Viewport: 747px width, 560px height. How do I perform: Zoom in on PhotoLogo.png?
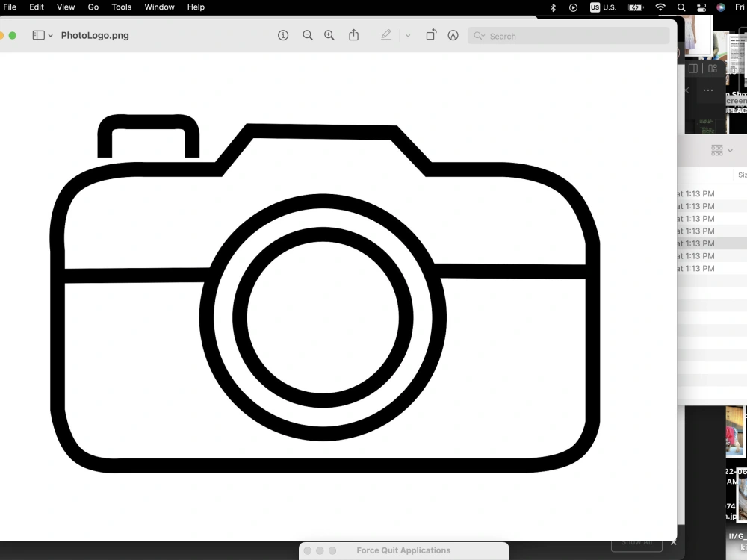click(x=329, y=35)
